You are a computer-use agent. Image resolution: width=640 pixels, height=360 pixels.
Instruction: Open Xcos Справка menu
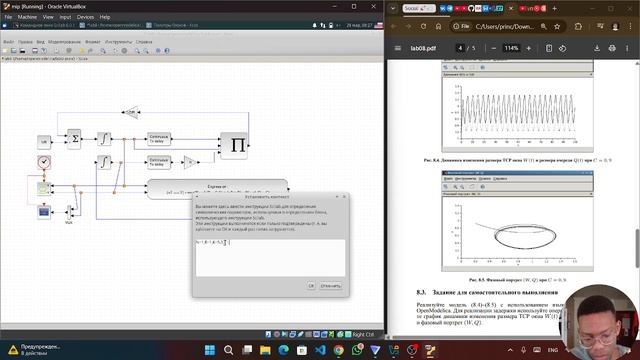tap(144, 42)
